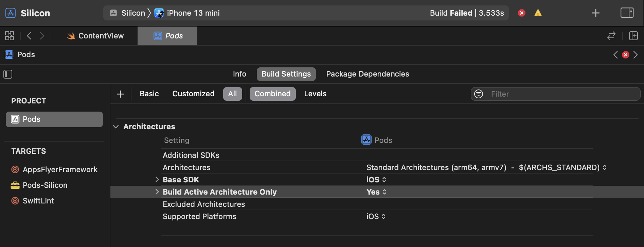Viewport: 644px width, 247px height.
Task: Toggle the inspector panel on the right
Action: [627, 13]
